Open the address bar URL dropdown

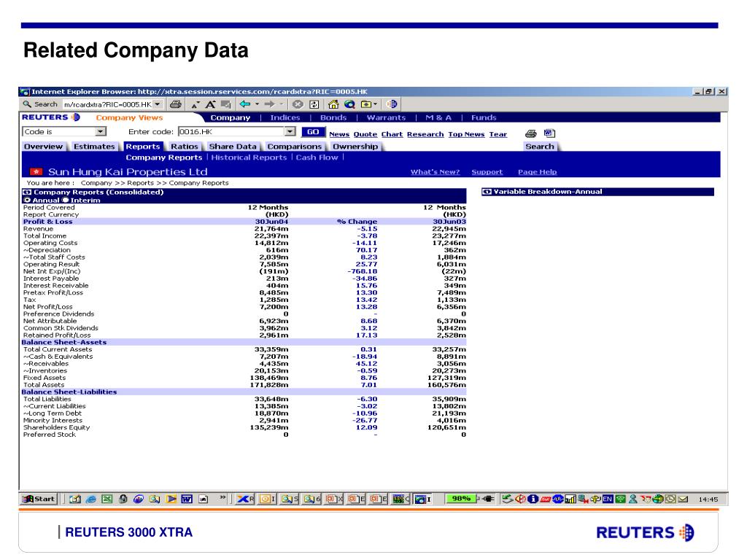[x=158, y=104]
